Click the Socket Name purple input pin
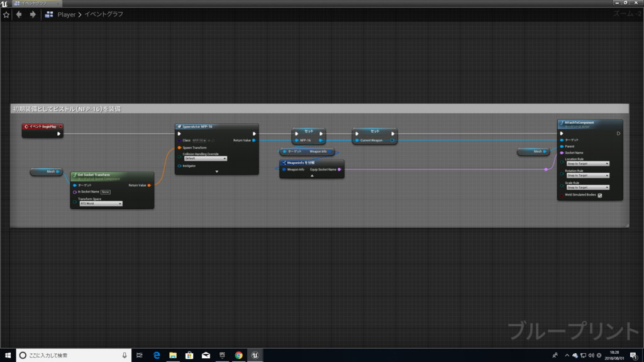644x362 pixels. click(562, 153)
